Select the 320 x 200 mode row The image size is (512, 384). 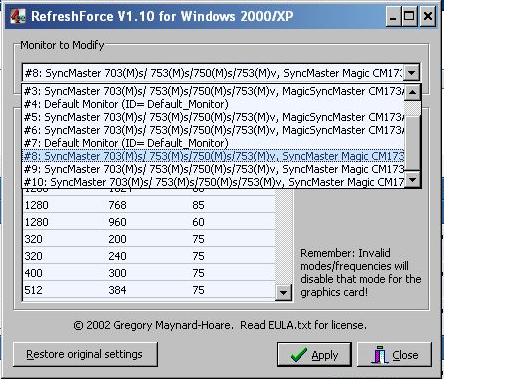pyautogui.click(x=149, y=239)
